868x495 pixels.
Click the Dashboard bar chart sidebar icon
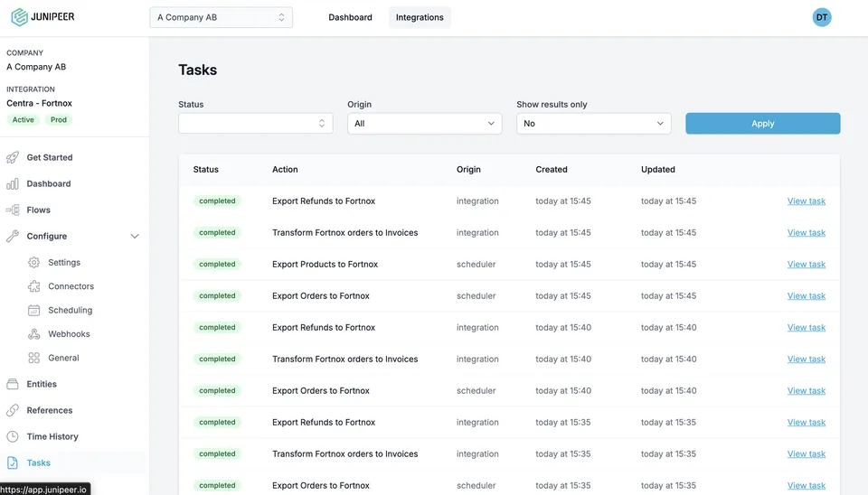(x=12, y=183)
